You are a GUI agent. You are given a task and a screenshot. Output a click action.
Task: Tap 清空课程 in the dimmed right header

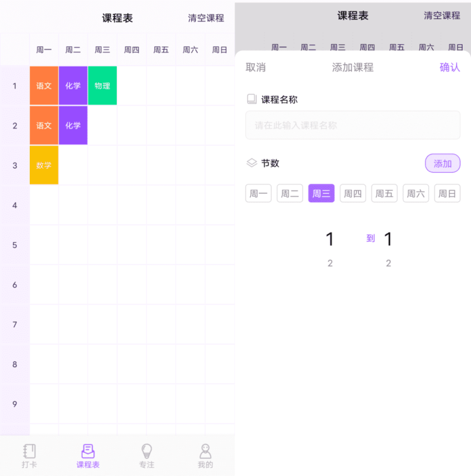(x=442, y=15)
